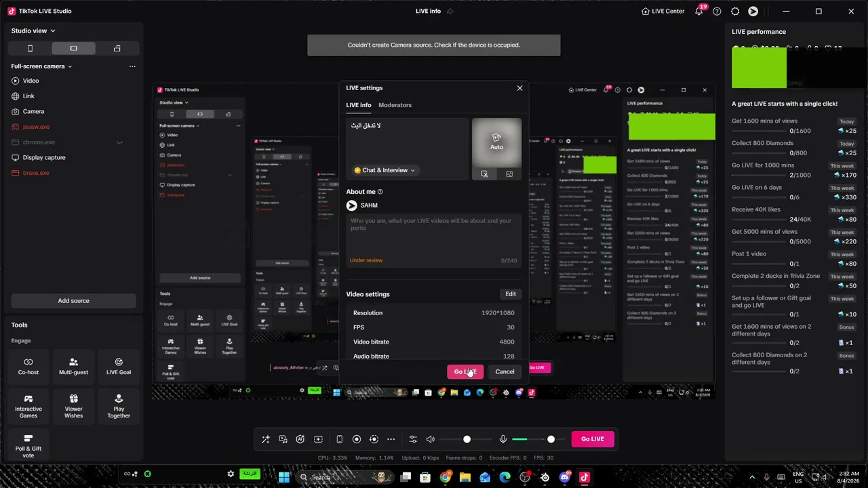Open the Play Together tool
The image size is (868, 488).
(119, 406)
